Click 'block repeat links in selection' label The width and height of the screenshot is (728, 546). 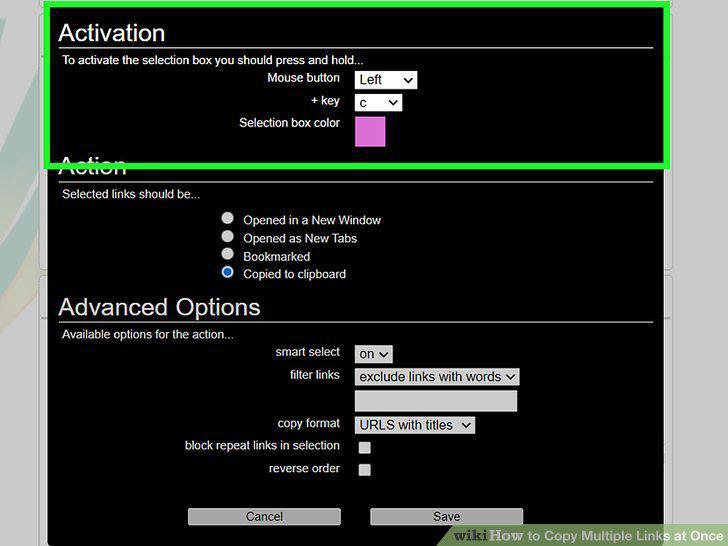pos(262,445)
